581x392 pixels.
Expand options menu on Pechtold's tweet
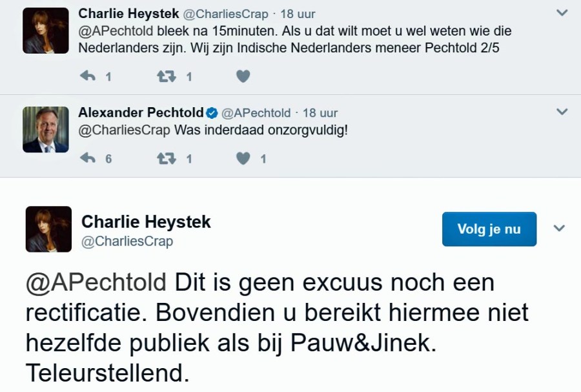point(562,112)
